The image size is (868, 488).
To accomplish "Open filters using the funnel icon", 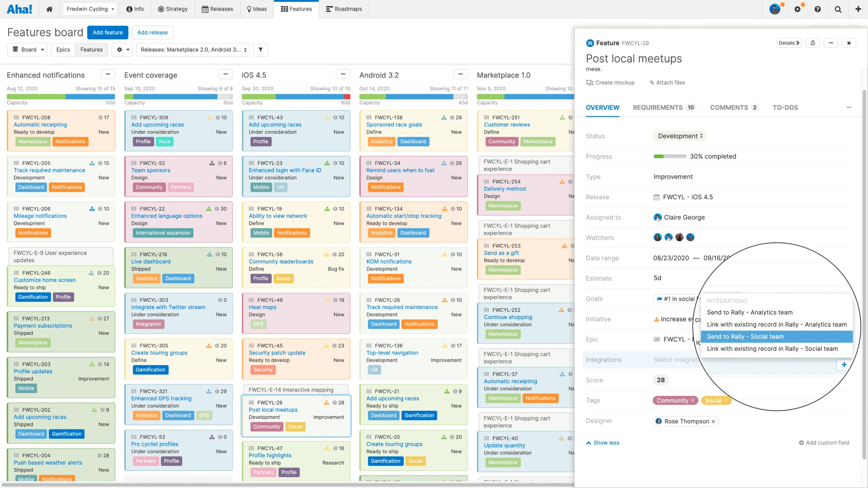I will tap(260, 49).
